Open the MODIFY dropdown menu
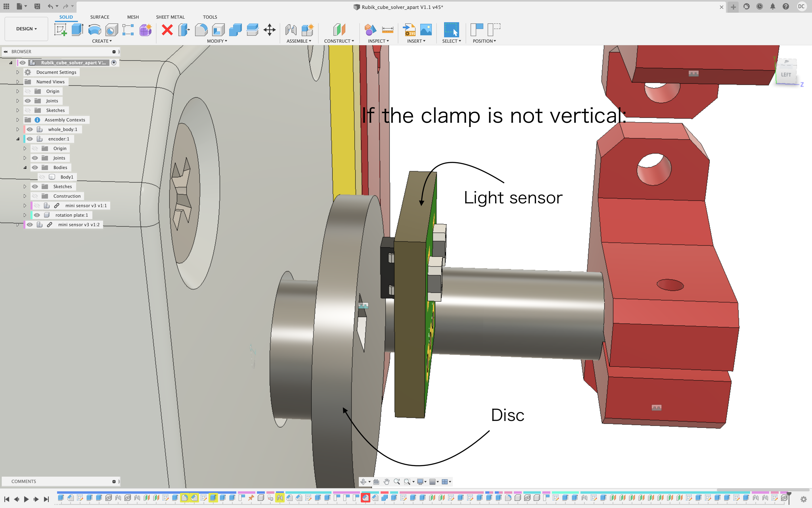This screenshot has width=812, height=508. point(217,41)
